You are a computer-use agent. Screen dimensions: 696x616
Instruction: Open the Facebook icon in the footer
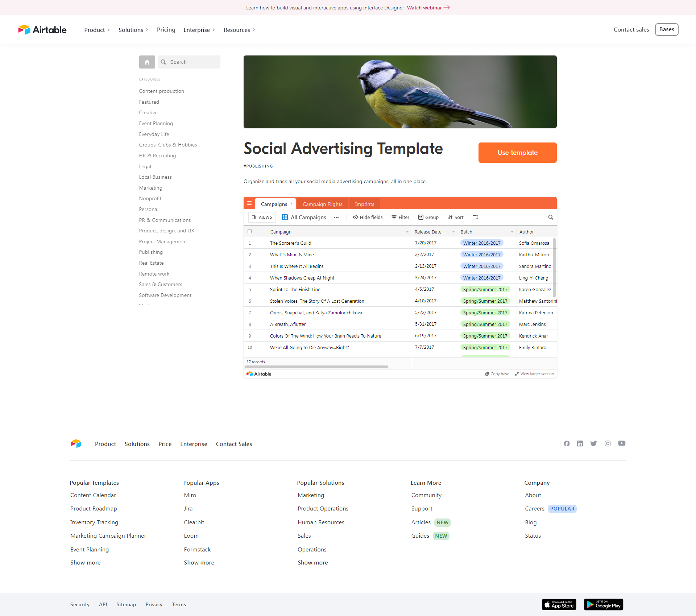tap(567, 443)
